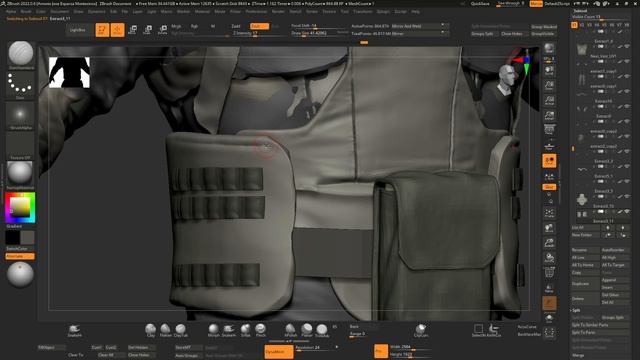The height and width of the screenshot is (360, 640).
Task: Select the Morph brush
Action: click(213, 330)
